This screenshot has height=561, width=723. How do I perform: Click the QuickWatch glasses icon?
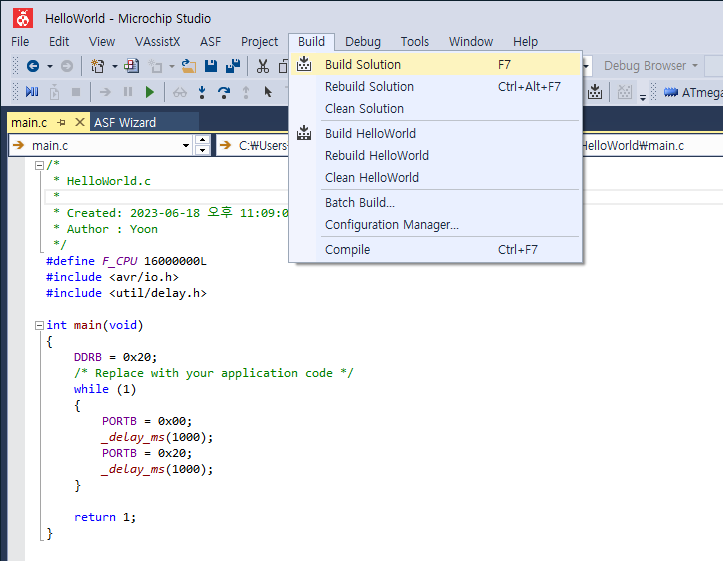pos(179,92)
